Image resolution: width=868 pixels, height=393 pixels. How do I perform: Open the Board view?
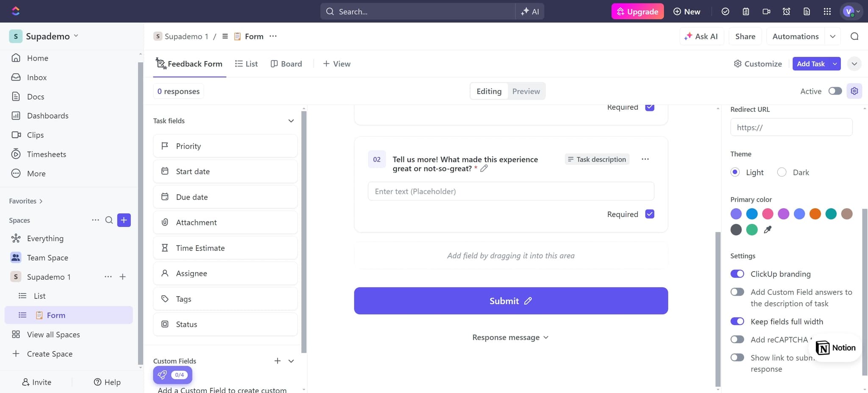coord(286,64)
